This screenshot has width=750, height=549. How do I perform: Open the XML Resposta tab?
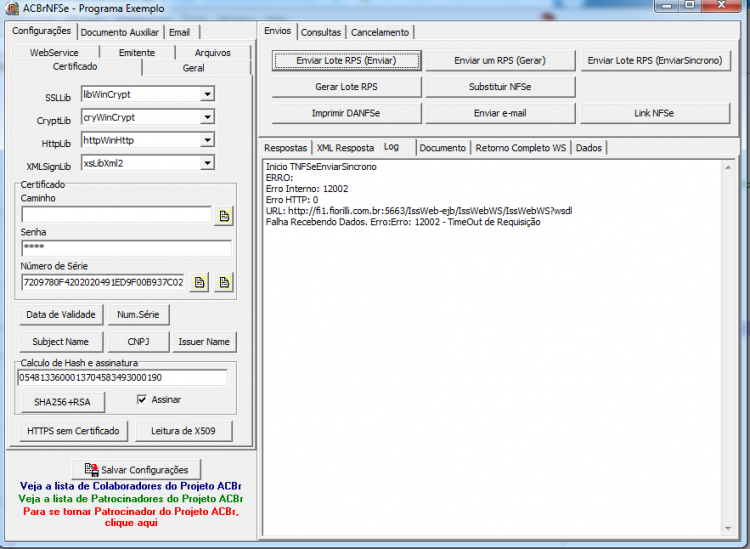345,148
